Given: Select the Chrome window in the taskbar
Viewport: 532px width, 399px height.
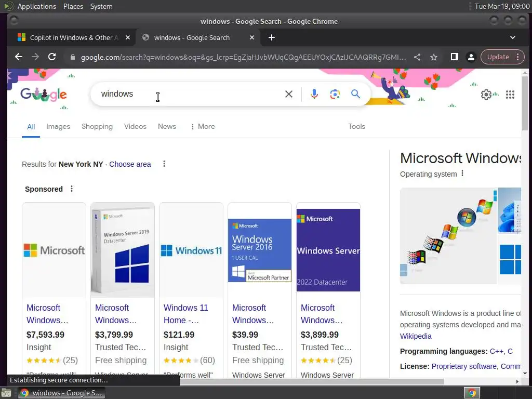Looking at the screenshot, I should 62,393.
